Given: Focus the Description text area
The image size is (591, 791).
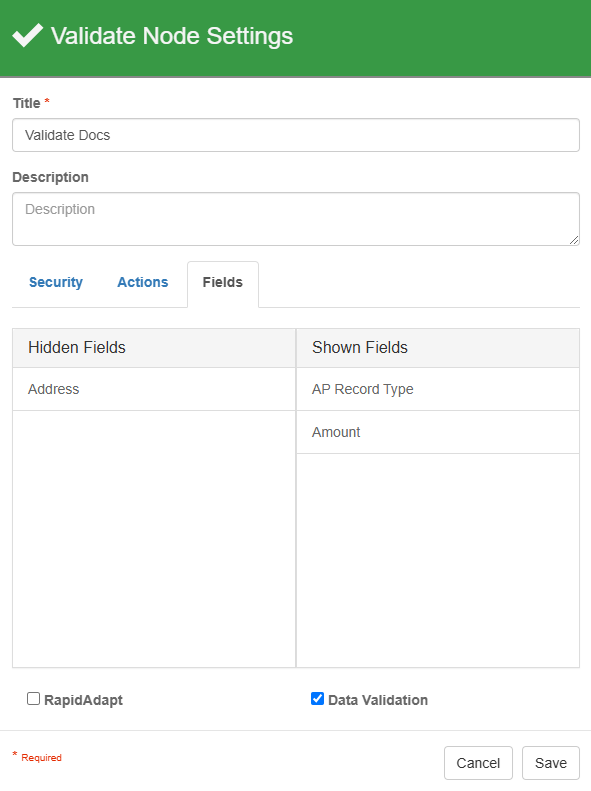Looking at the screenshot, I should point(296,219).
